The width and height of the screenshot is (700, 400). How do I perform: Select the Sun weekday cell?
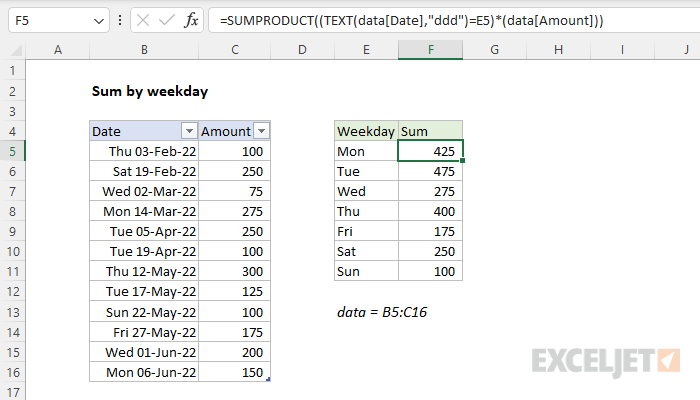(x=366, y=271)
